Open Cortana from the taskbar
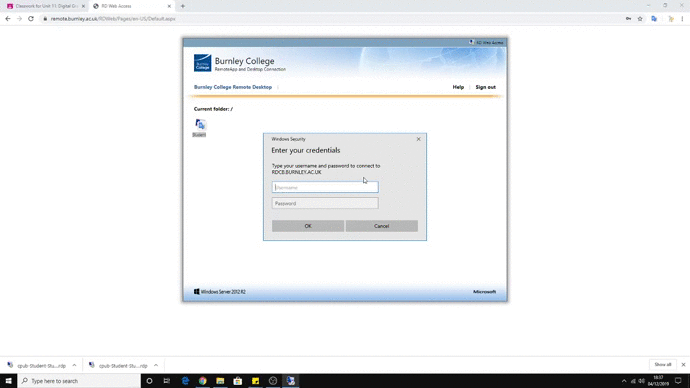 [x=149, y=381]
